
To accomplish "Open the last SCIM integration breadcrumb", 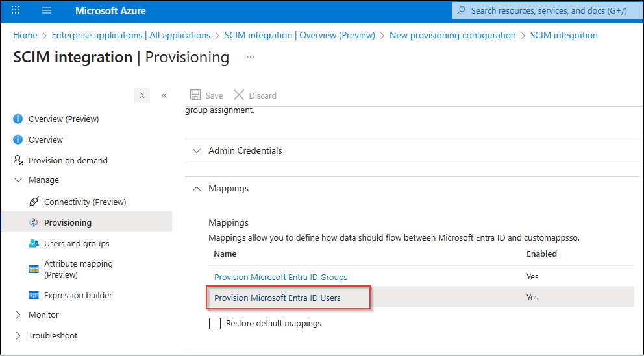I will point(564,35).
